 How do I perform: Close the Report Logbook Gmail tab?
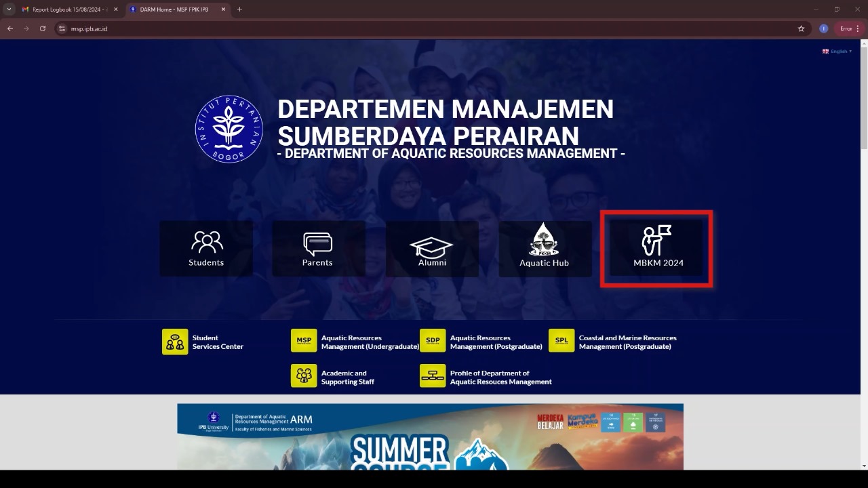[116, 9]
